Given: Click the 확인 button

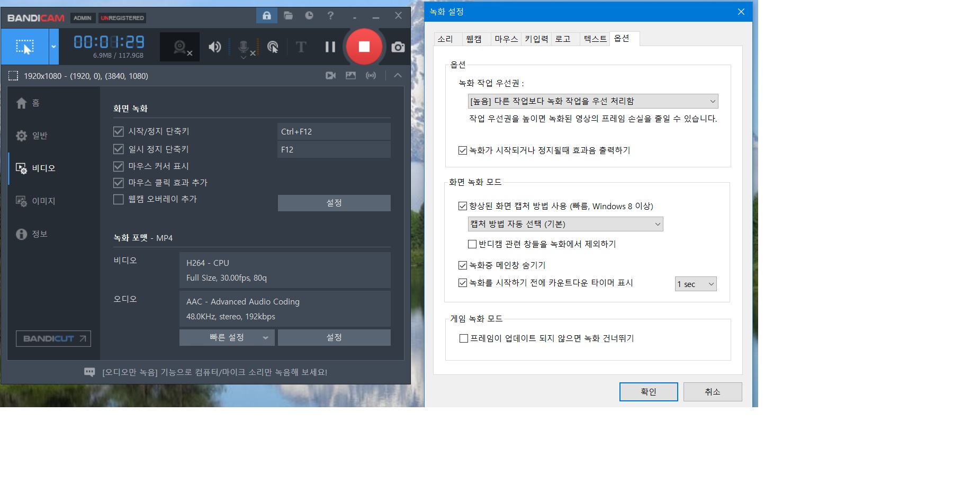Looking at the screenshot, I should [x=649, y=392].
